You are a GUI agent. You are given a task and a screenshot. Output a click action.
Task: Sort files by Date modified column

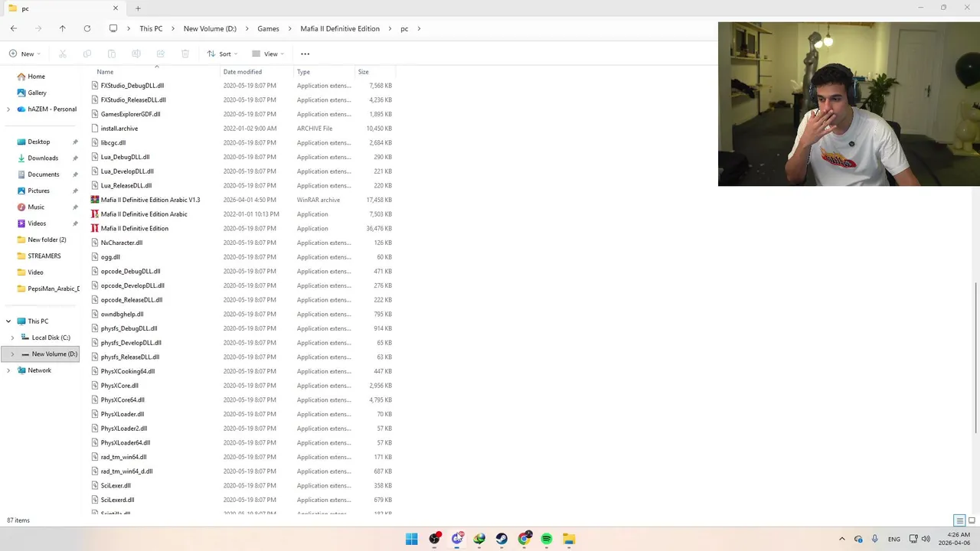tap(243, 72)
